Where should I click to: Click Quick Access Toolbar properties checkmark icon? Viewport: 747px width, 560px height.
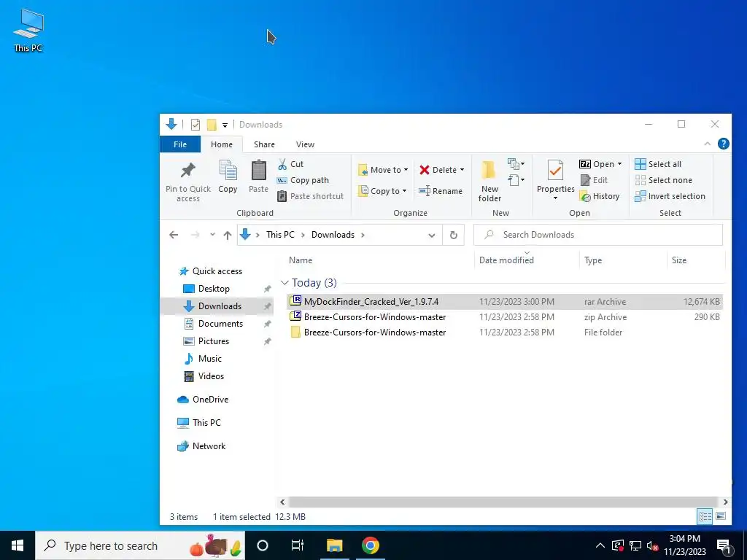pyautogui.click(x=196, y=125)
